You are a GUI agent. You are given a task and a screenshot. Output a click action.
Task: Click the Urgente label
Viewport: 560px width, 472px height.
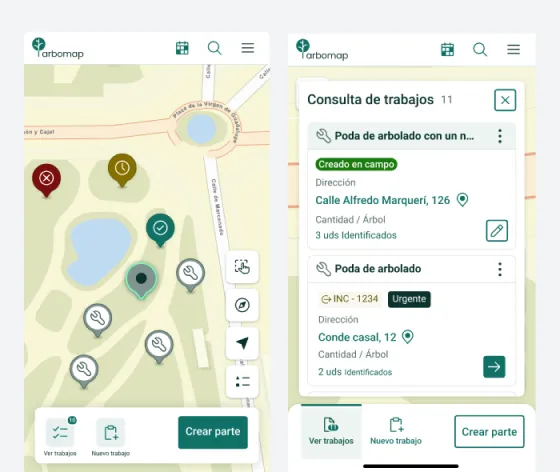click(409, 299)
